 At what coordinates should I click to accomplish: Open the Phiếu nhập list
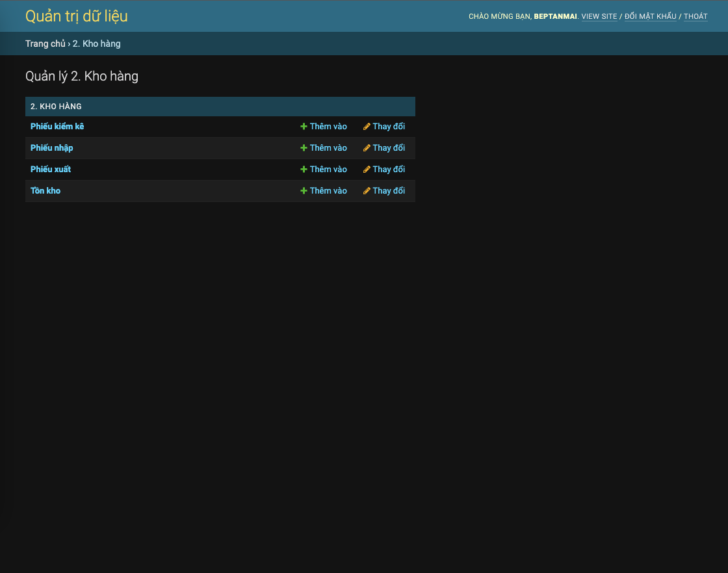coord(51,147)
